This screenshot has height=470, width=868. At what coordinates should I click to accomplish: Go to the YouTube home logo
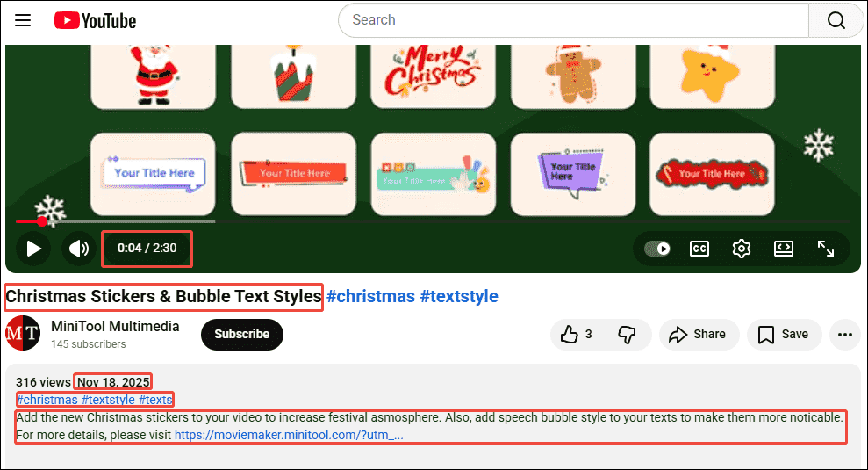tap(95, 20)
